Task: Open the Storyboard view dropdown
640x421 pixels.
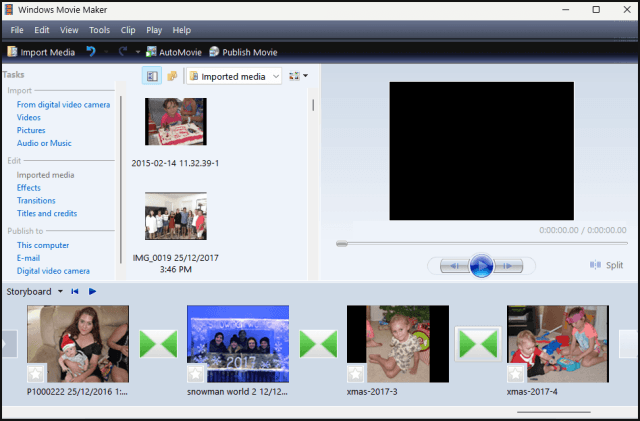Action: pos(60,292)
